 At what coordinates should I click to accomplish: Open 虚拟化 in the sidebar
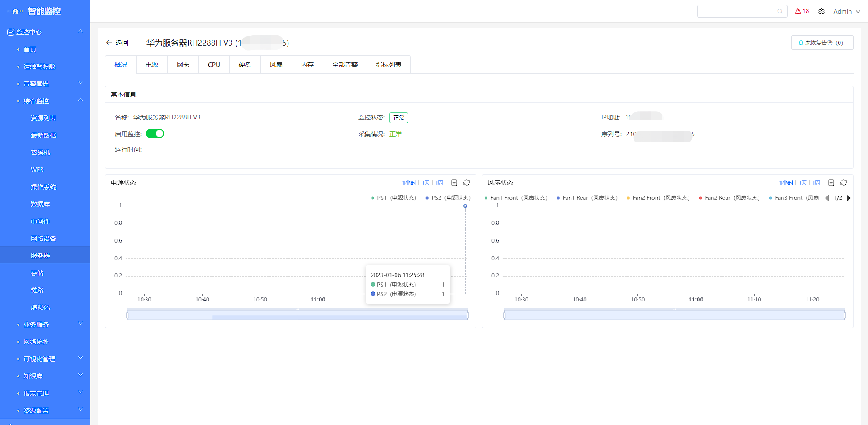click(x=40, y=307)
